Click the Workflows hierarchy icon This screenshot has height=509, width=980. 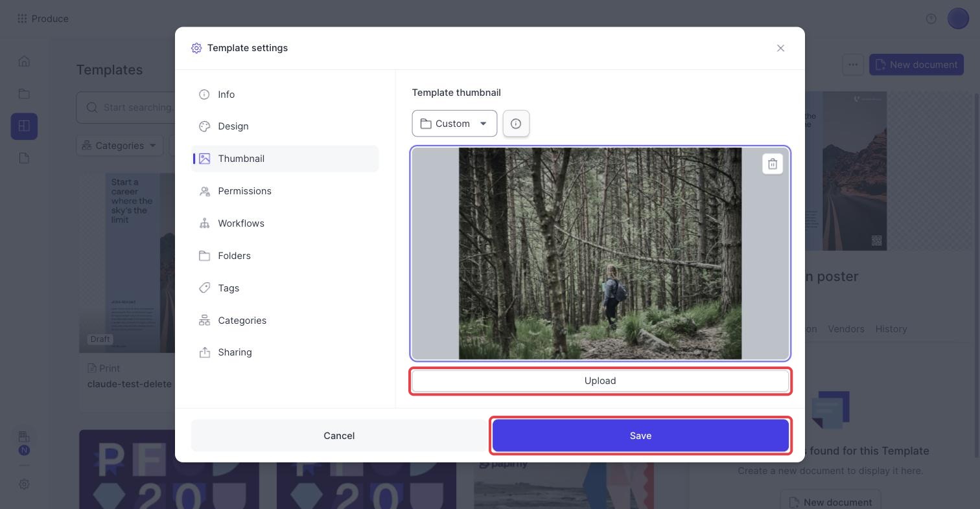click(204, 223)
